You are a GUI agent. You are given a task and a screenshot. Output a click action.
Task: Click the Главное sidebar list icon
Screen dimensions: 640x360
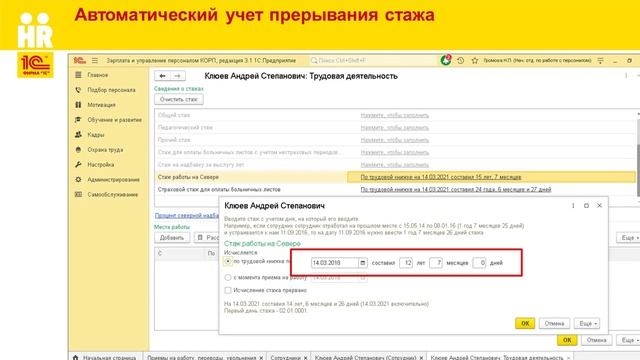(78, 75)
